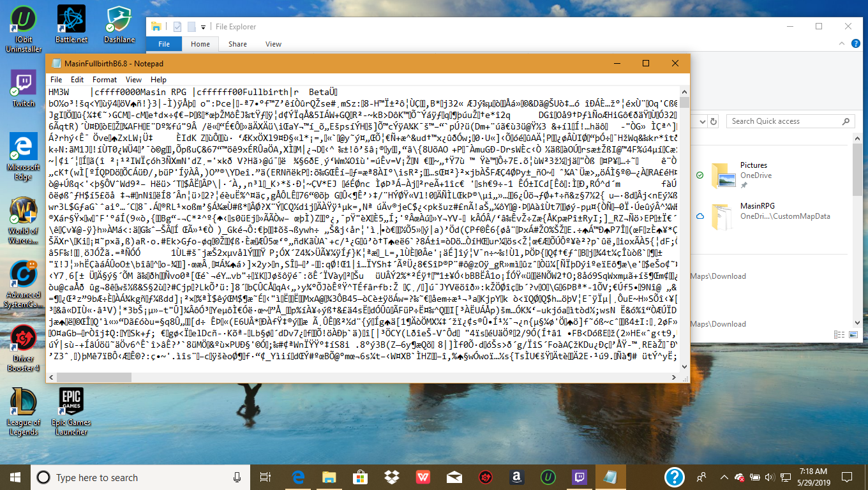Open the Battle.net desktop icon
868x490 pixels.
(71, 24)
